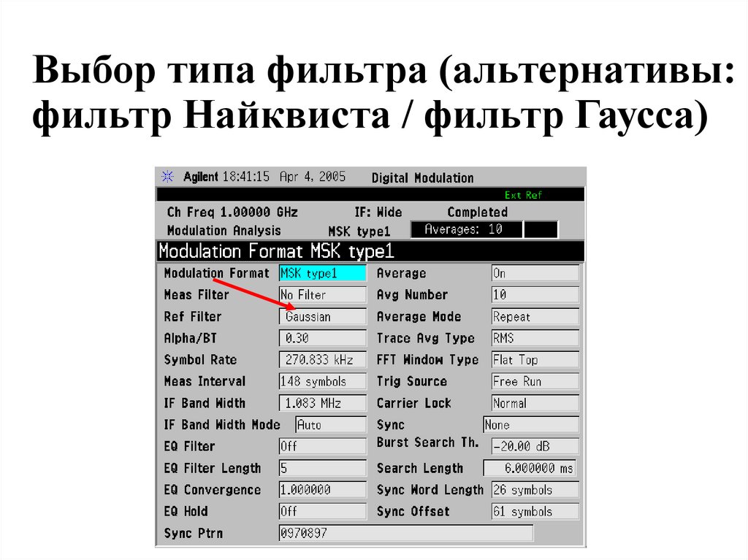Image resolution: width=748 pixels, height=560 pixels.
Task: Select the Carrier Lock field Normal
Action: [535, 403]
